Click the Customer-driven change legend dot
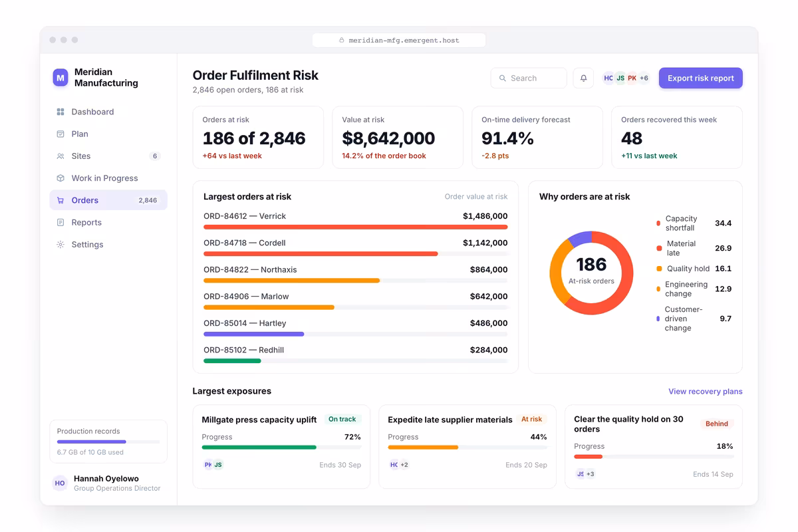The image size is (798, 532). pyautogui.click(x=658, y=319)
